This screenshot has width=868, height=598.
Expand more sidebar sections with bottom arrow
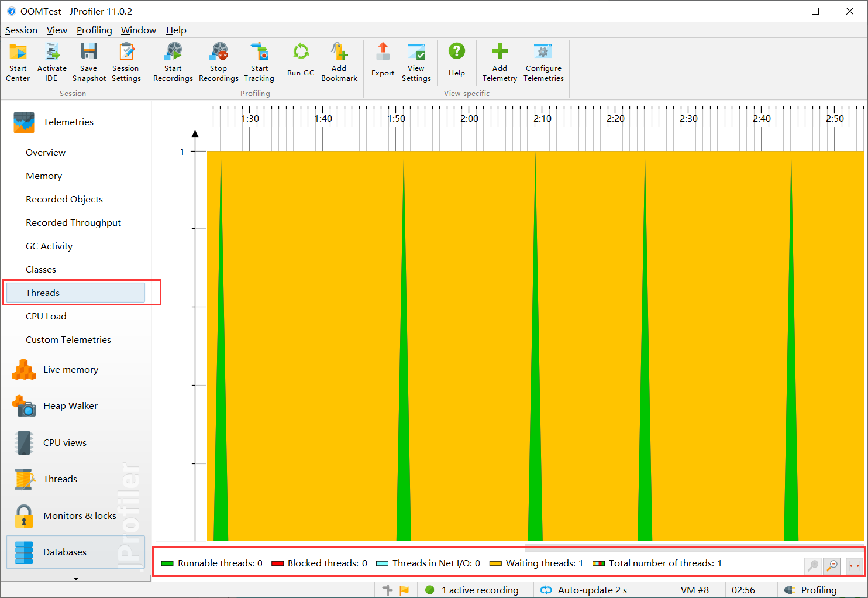tap(76, 579)
